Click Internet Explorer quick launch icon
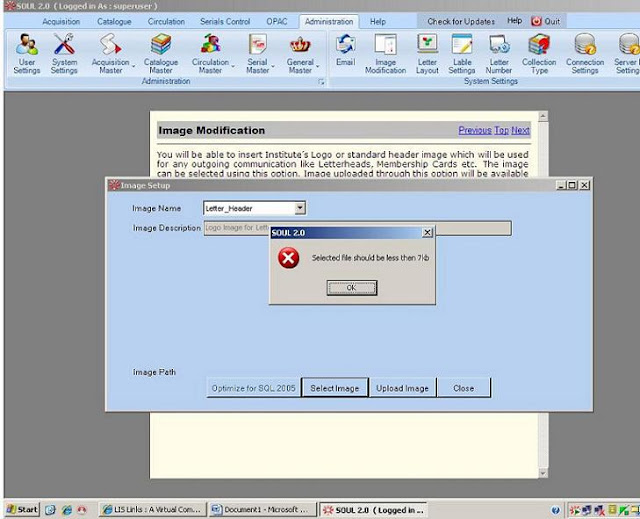The width and height of the screenshot is (640, 519). (x=66, y=510)
